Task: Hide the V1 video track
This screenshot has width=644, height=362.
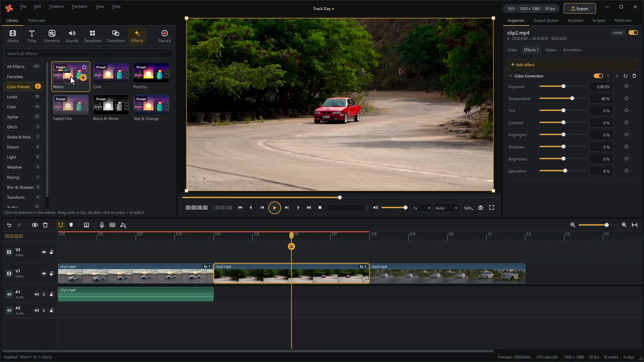Action: (x=44, y=274)
